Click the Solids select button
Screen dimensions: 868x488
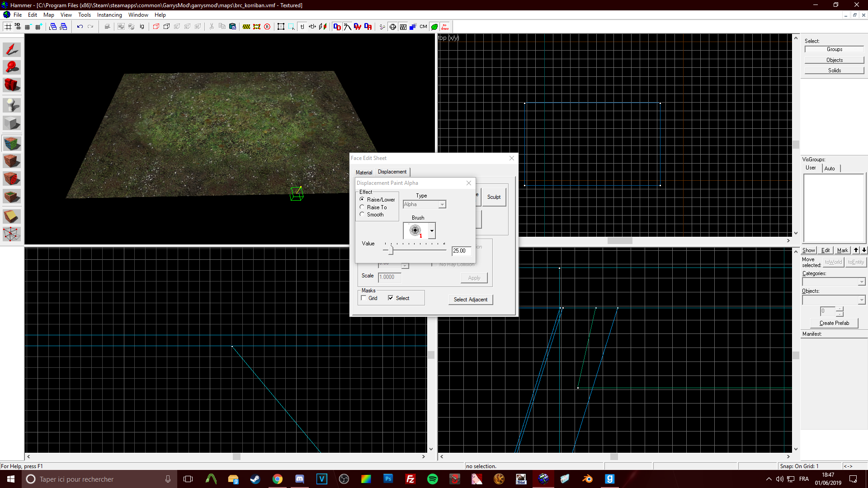point(834,70)
